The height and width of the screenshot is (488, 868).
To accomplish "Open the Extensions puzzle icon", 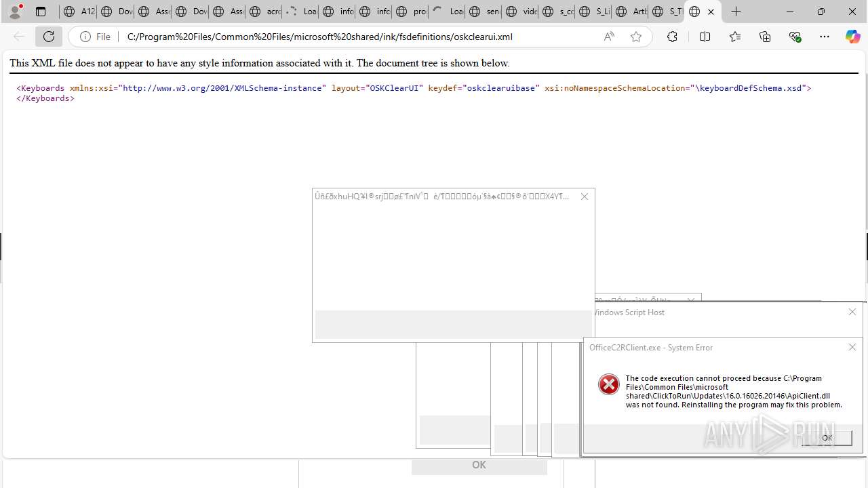I will click(672, 37).
